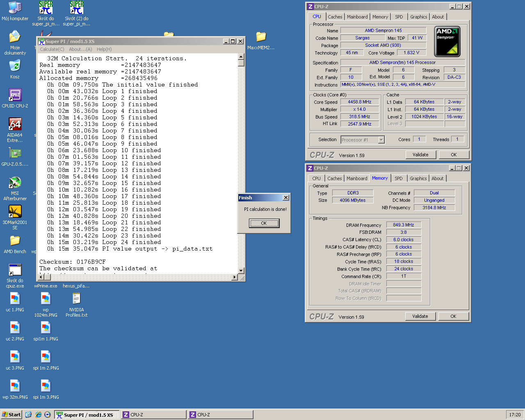Viewport: 525px width, 420px height.
Task: Click the system clock 17:20
Action: coord(515,415)
